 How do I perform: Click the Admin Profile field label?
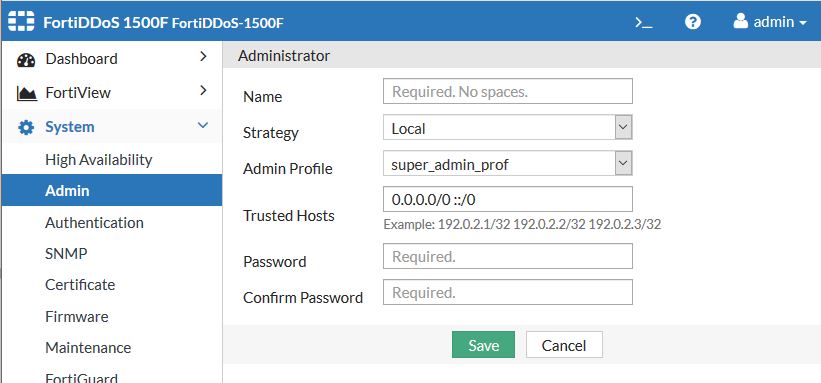point(287,169)
